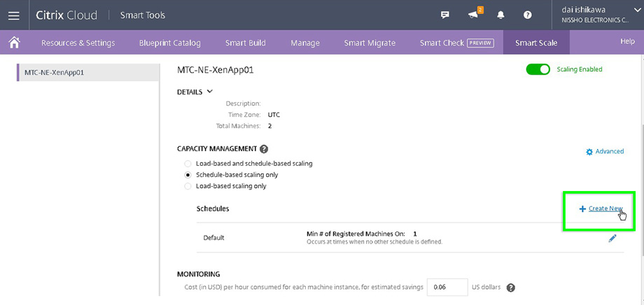Click the help question mark in header
This screenshot has height=305, width=644.
(x=528, y=15)
